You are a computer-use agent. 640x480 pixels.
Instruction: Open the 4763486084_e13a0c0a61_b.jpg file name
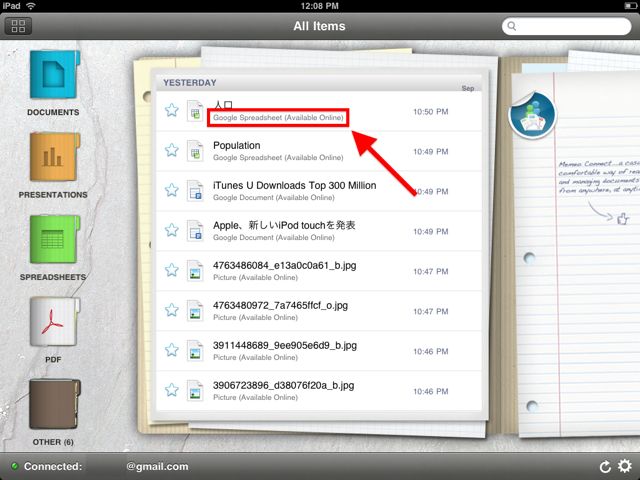tap(284, 266)
